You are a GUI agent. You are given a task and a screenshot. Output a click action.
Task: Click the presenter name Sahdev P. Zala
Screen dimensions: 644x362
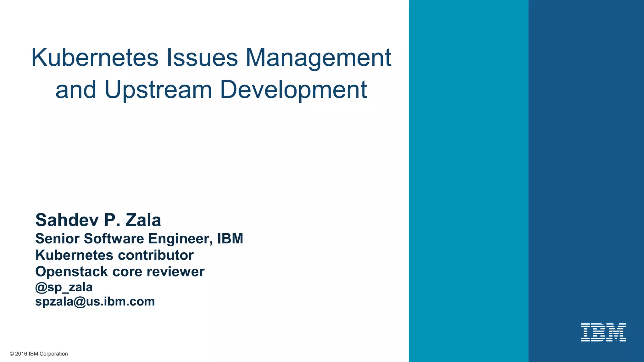pos(98,220)
